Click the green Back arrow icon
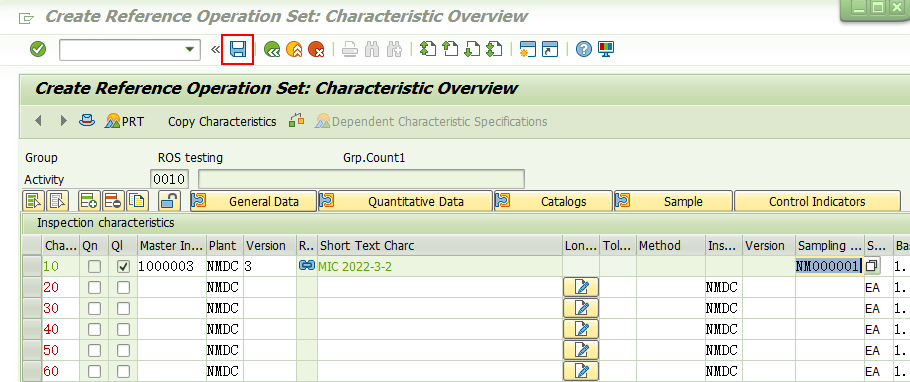This screenshot has height=382, width=910. click(272, 49)
